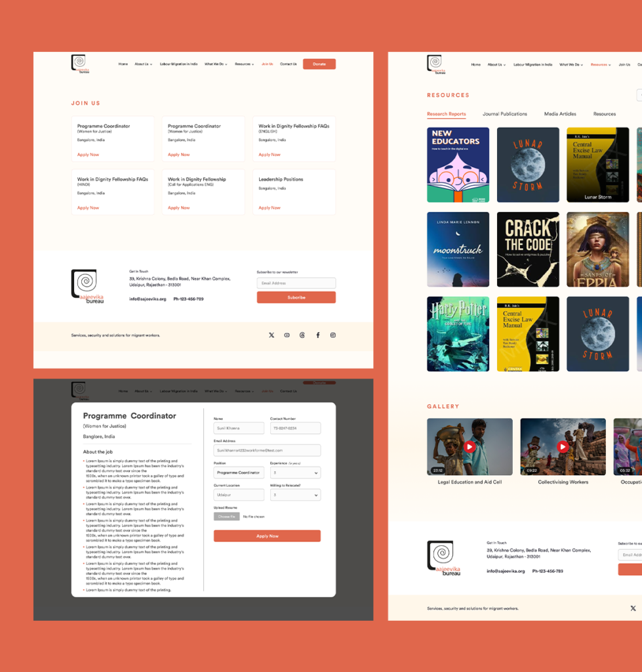Click Labour Migration in India in Join Us page nav
642x672 pixels.
pyautogui.click(x=178, y=64)
